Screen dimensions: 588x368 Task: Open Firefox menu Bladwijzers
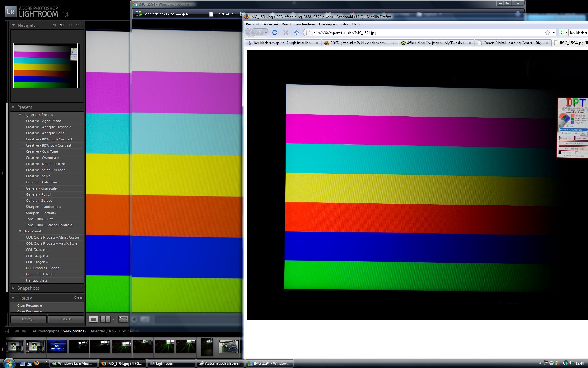(328, 24)
